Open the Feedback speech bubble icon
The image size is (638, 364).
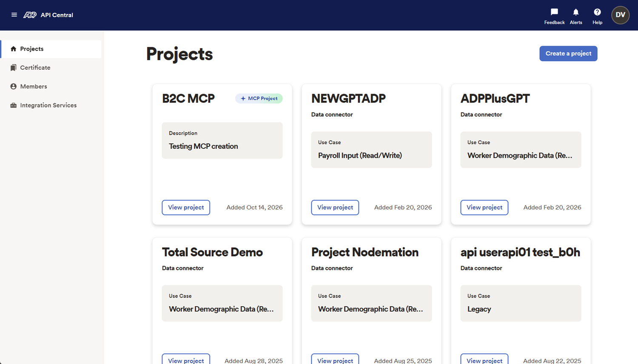554,12
